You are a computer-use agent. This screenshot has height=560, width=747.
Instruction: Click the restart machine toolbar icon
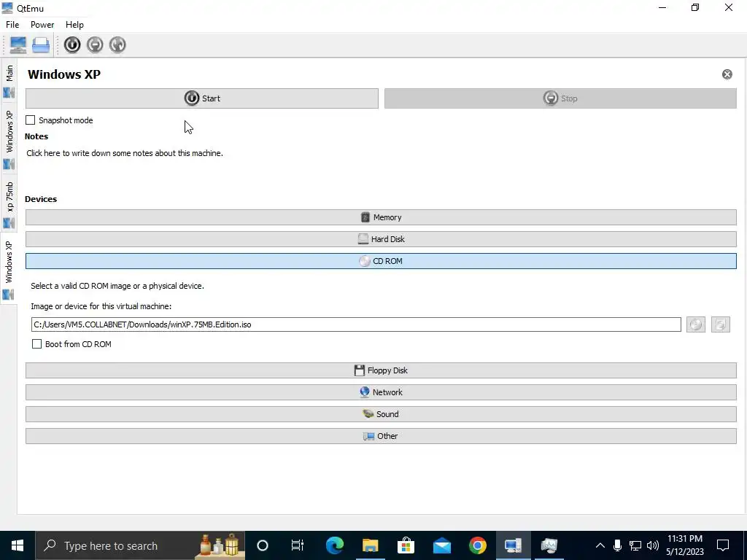(x=117, y=44)
